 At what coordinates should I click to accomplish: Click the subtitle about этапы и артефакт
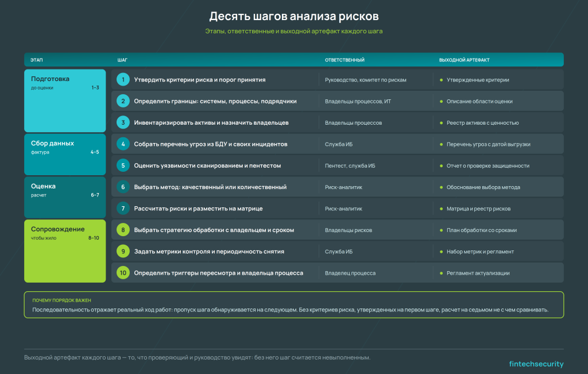(x=294, y=31)
